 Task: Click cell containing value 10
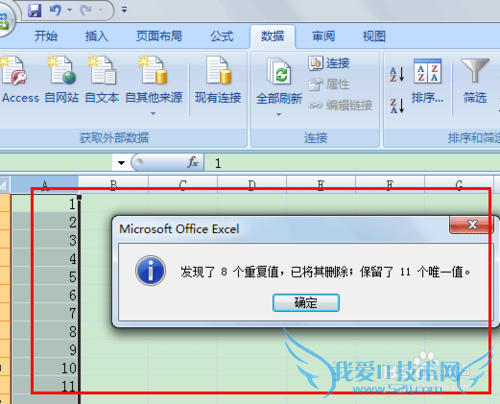tap(45, 368)
